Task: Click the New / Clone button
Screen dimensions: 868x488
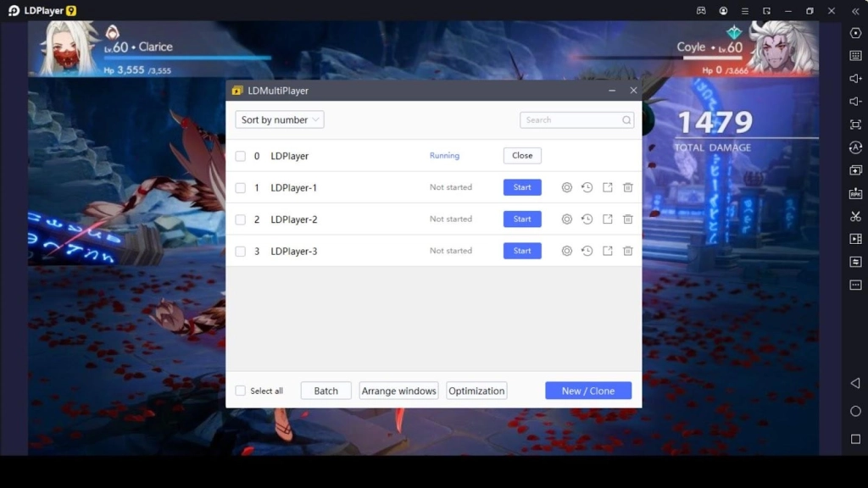Action: tap(588, 391)
